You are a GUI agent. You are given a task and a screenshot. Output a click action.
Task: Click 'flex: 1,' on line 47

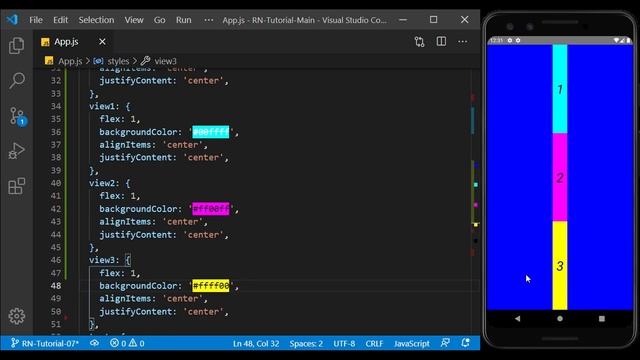(x=120, y=273)
